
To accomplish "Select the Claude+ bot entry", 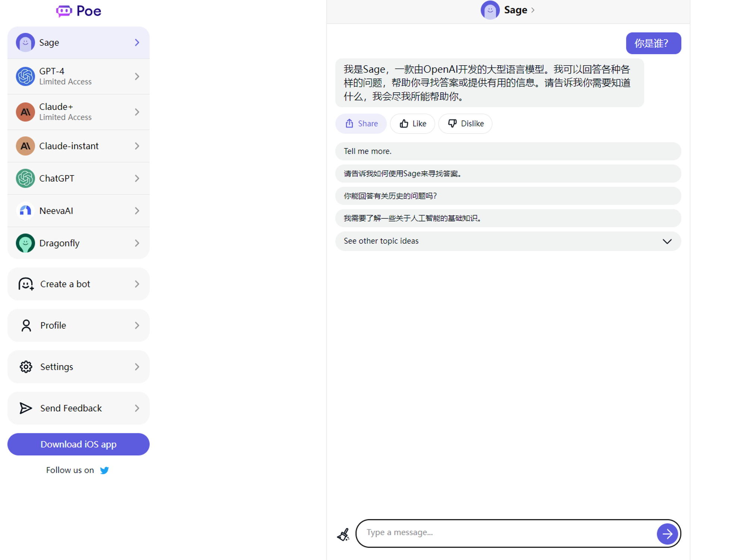I will point(78,112).
